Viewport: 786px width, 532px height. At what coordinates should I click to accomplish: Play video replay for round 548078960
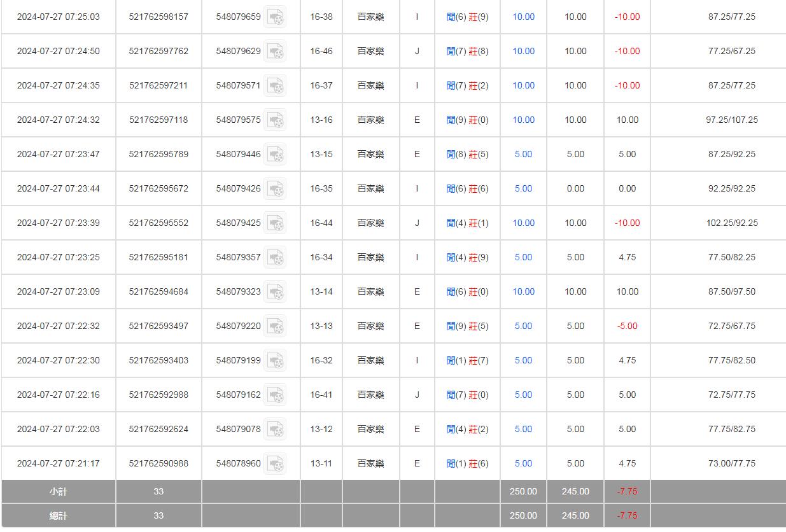click(x=275, y=464)
